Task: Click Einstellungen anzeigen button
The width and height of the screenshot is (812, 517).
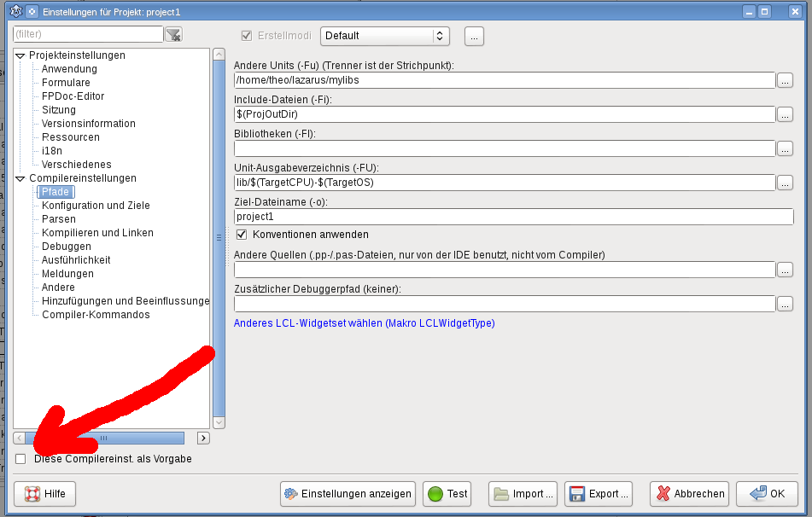Action: pos(348,493)
